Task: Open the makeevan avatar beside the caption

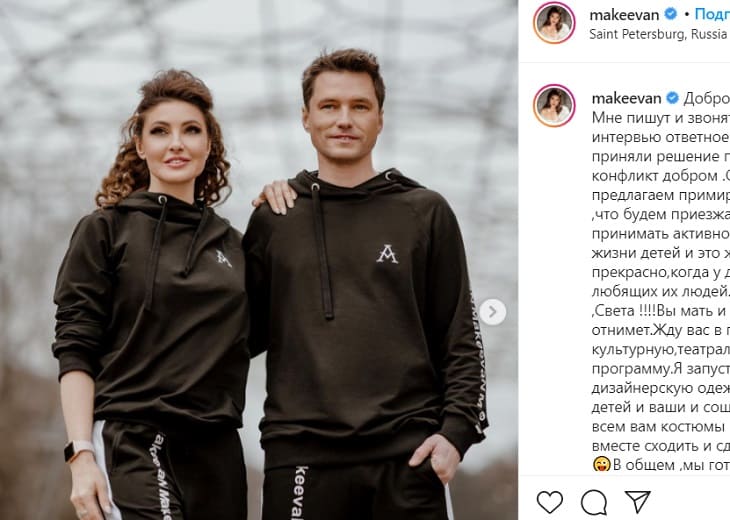Action: (x=554, y=106)
